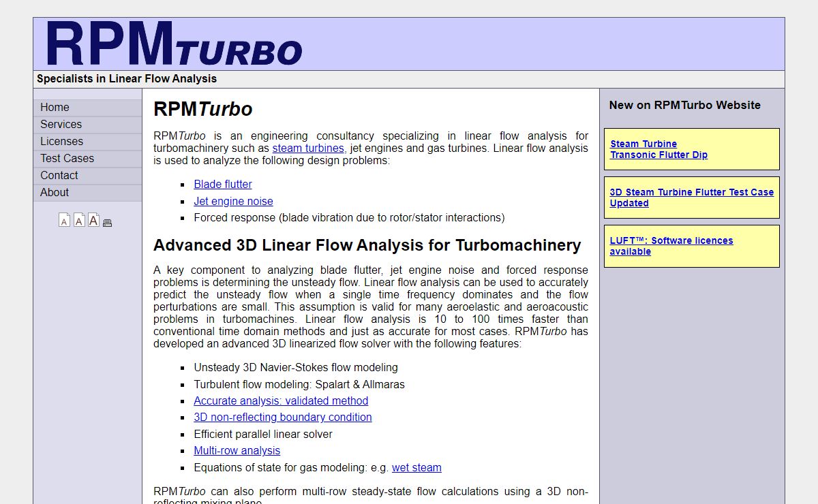Open the About menu item
The image size is (818, 504).
coord(88,193)
